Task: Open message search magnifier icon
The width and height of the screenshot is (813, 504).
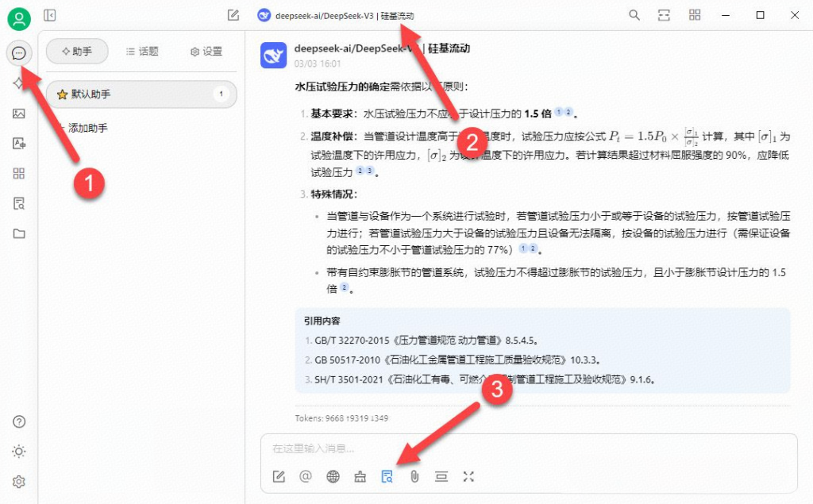Action: (634, 15)
